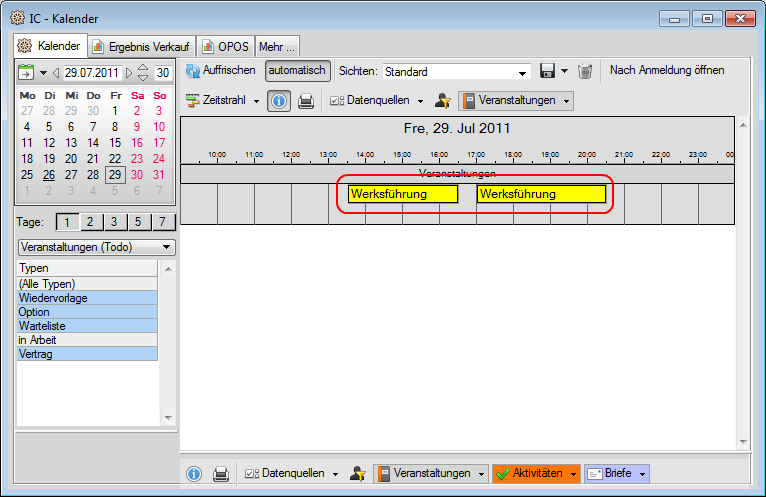The height and width of the screenshot is (497, 766).
Task: Click the Briefe button in bottom toolbar
Action: click(x=616, y=474)
